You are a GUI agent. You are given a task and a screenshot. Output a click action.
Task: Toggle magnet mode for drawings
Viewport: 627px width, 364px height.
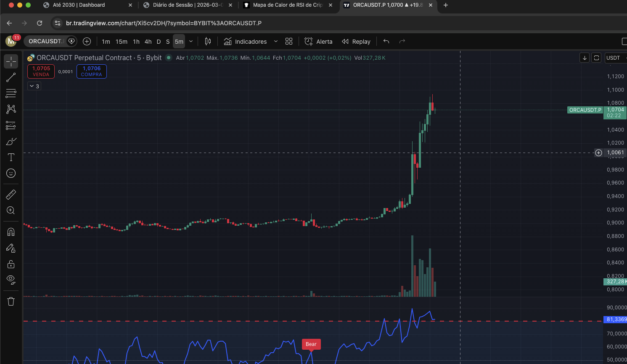[x=11, y=232]
